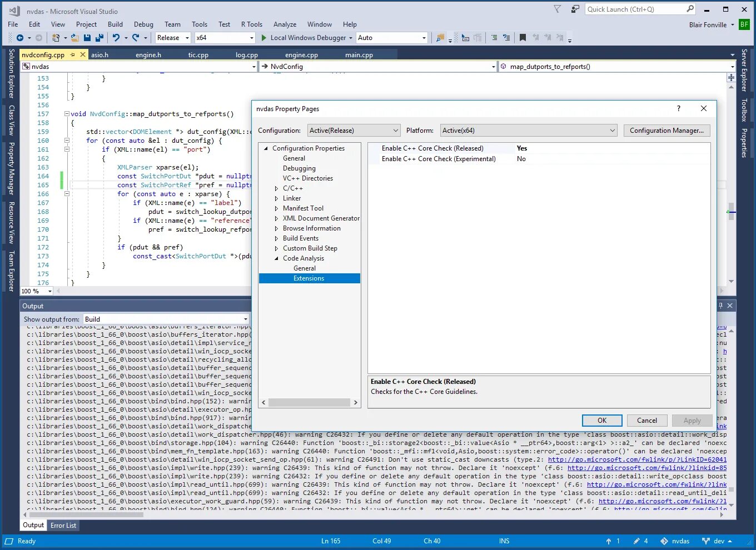This screenshot has width=756, height=550.
Task: Click the Configuration Manager button
Action: point(667,131)
